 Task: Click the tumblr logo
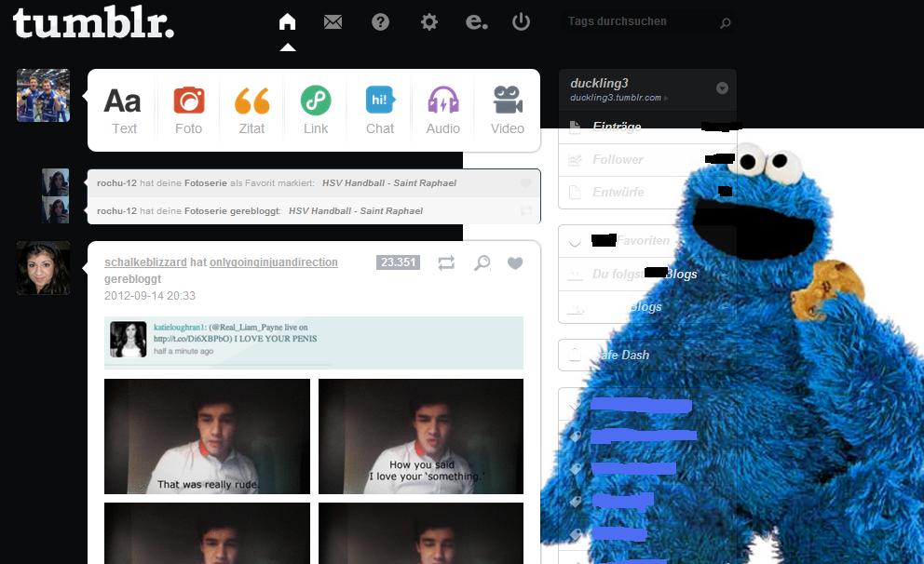(93, 23)
